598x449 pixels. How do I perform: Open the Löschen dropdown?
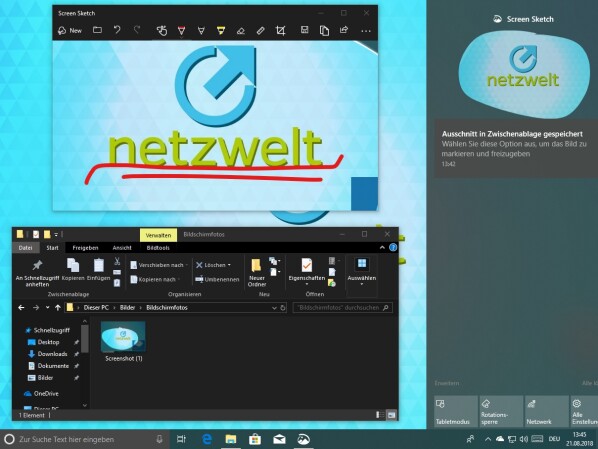213,265
